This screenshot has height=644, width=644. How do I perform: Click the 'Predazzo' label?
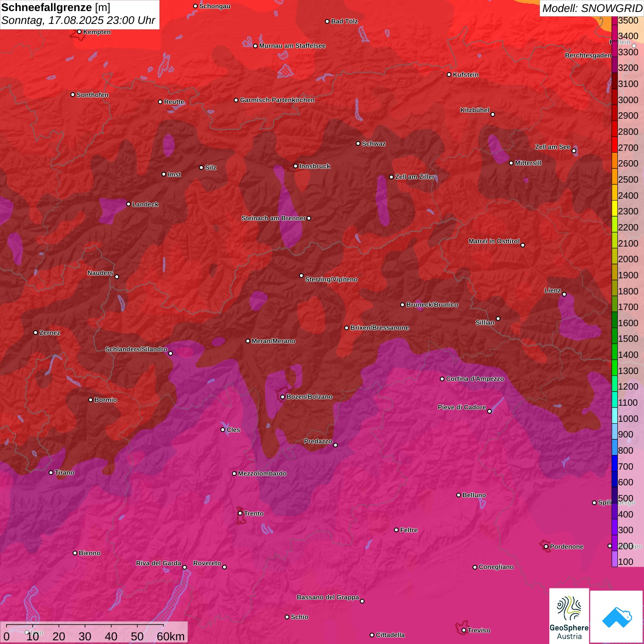click(318, 441)
